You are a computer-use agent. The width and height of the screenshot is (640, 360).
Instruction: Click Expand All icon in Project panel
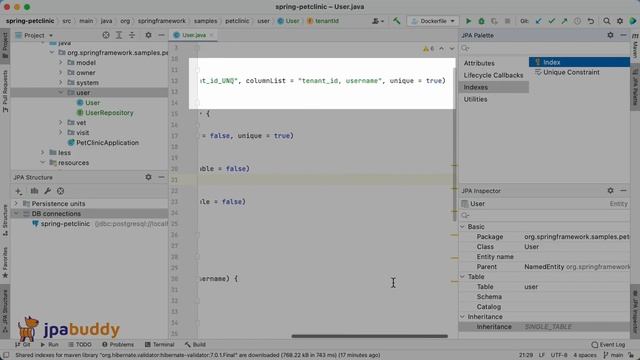point(119,35)
